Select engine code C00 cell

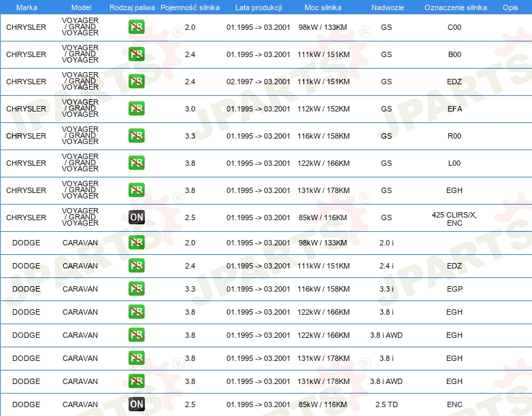click(454, 27)
